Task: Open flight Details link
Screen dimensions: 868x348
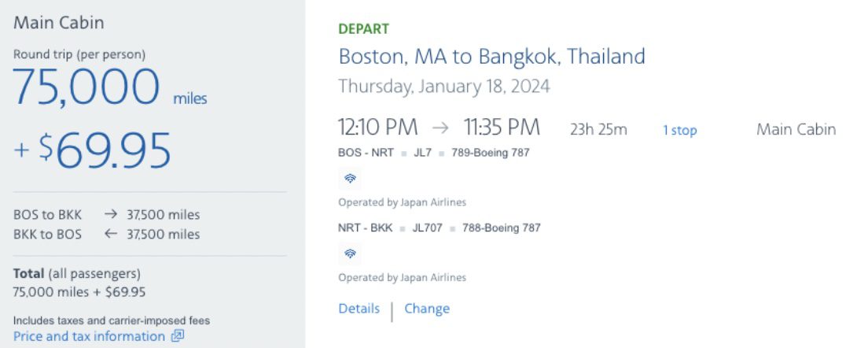Action: [x=359, y=309]
